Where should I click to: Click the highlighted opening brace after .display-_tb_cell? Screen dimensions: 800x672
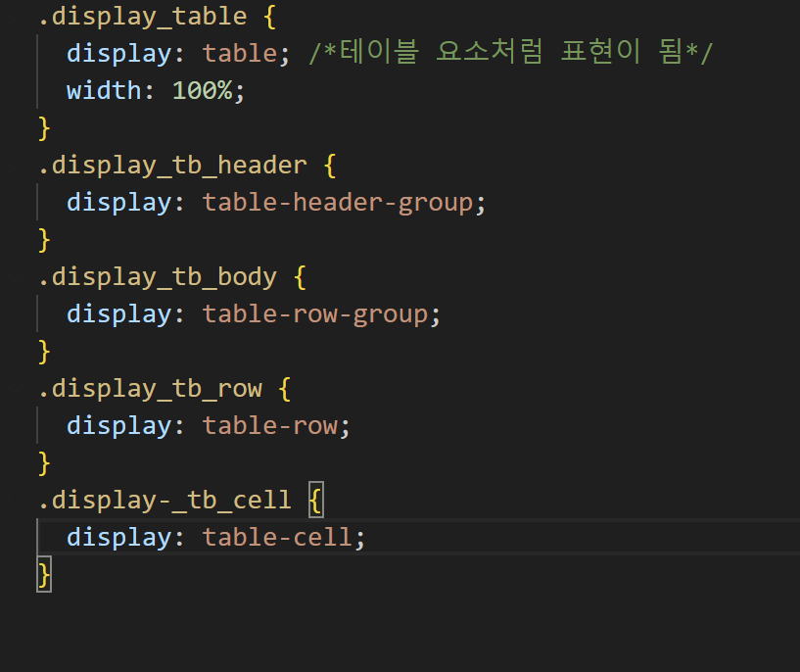click(316, 500)
